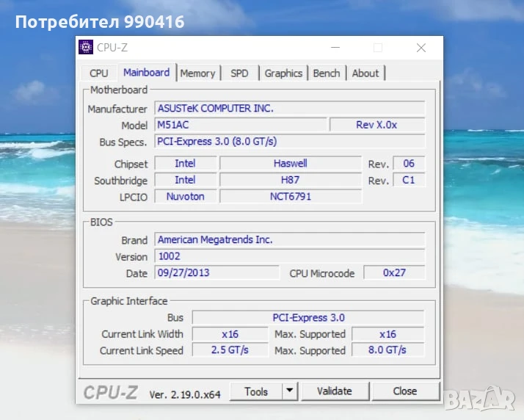Expand the Tools dropdown arrow

pyautogui.click(x=290, y=391)
